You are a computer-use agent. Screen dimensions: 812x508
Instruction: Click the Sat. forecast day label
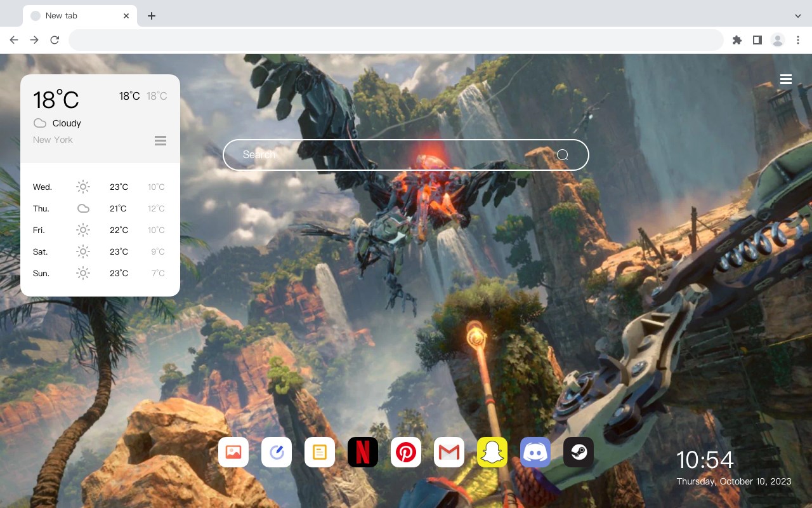[41, 252]
